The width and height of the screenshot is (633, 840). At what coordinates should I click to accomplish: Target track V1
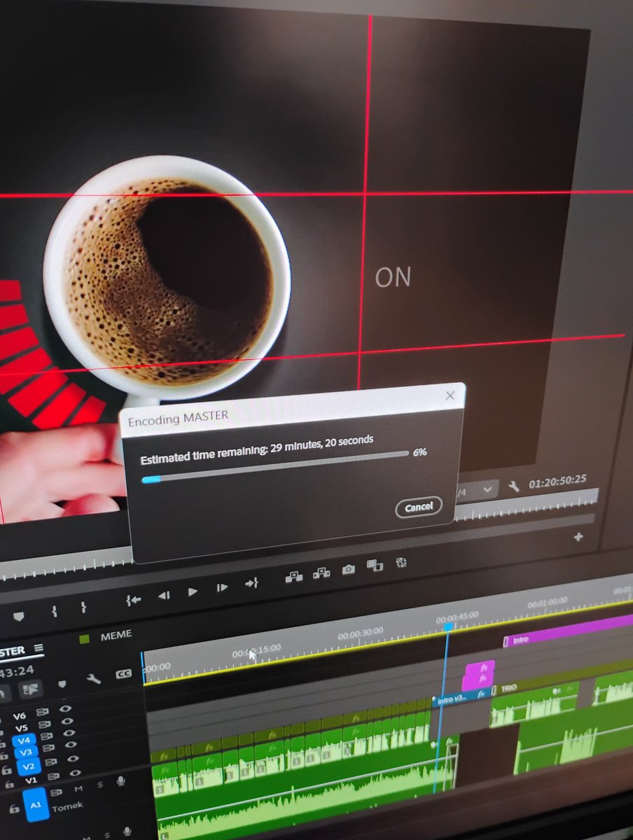[x=32, y=780]
